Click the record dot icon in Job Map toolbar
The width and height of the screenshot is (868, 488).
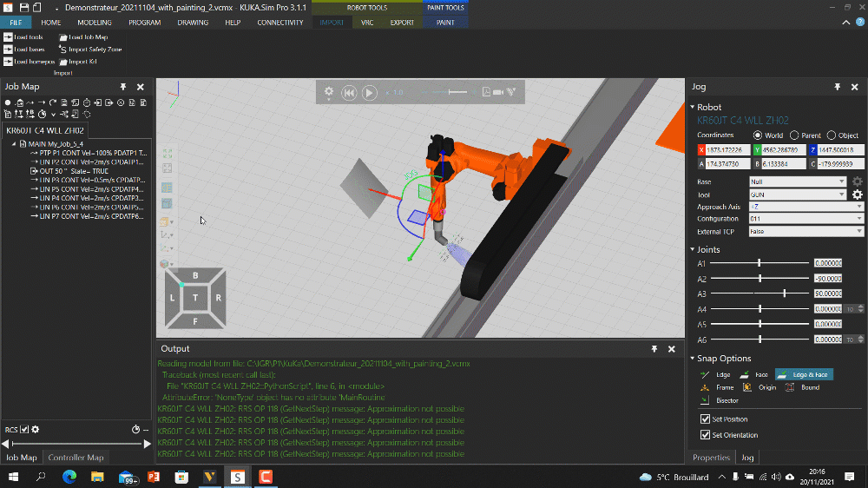(x=8, y=102)
